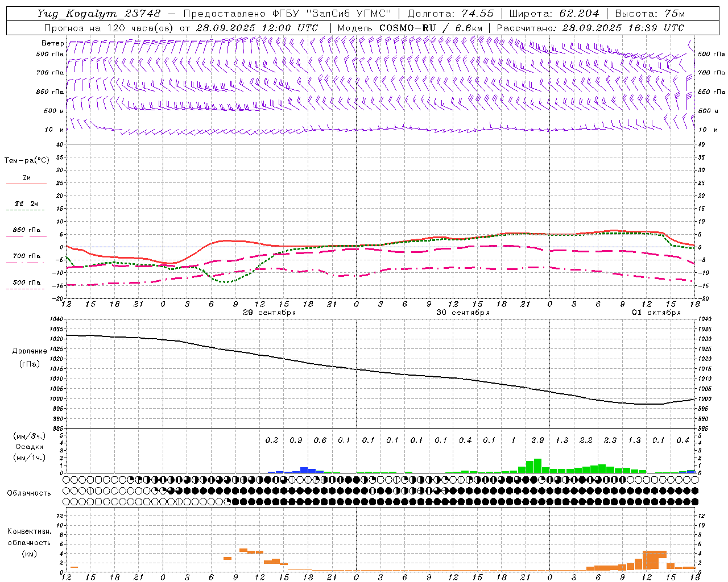This screenshot has width=728, height=582.
Task: Click the latitude field Широта: 62.204
Action: click(555, 14)
